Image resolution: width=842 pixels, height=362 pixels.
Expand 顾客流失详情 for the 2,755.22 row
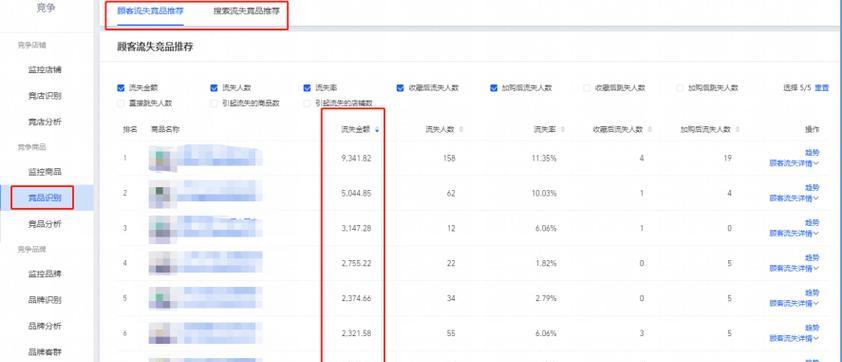tap(794, 269)
